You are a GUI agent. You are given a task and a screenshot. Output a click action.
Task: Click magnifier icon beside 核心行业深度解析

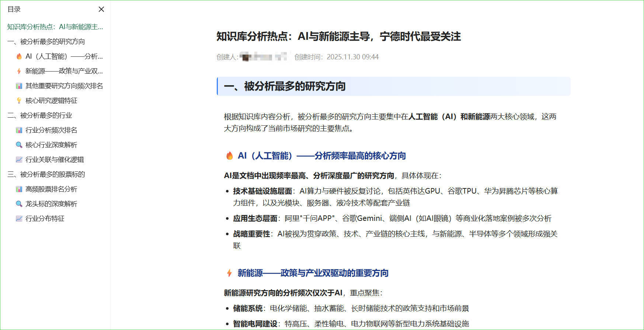[19, 145]
